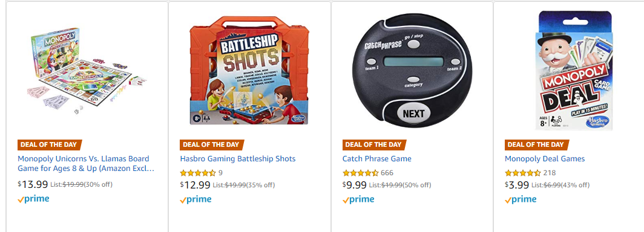
Task: Open Catch Phrase Game title link
Action: pos(376,159)
